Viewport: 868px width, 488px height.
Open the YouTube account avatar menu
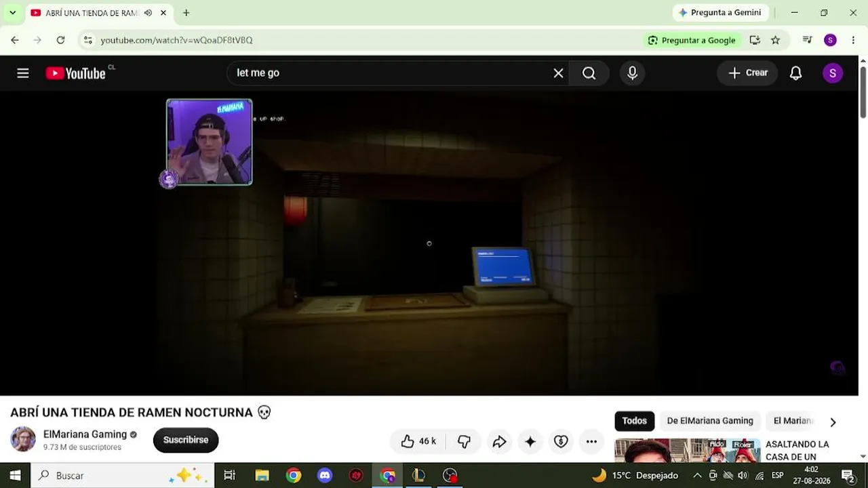(x=832, y=73)
